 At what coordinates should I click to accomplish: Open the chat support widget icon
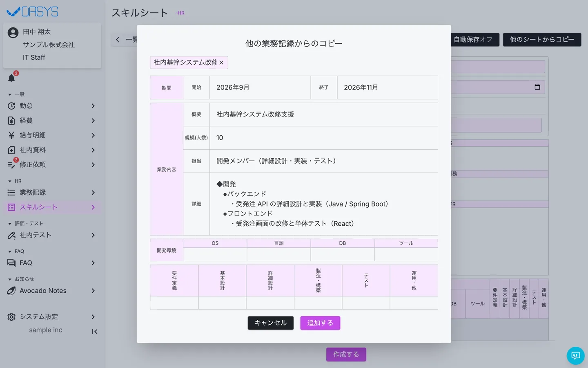pyautogui.click(x=576, y=355)
